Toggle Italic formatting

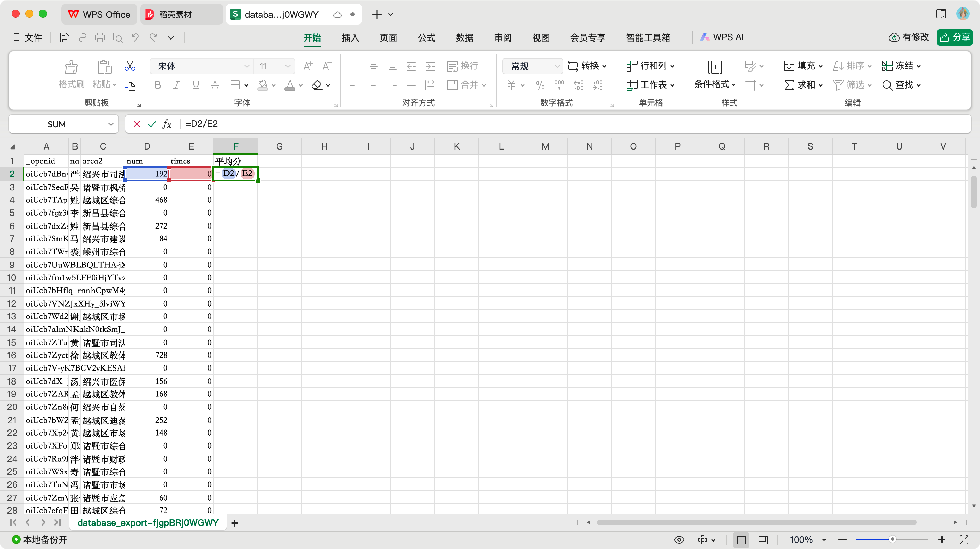[x=176, y=85]
